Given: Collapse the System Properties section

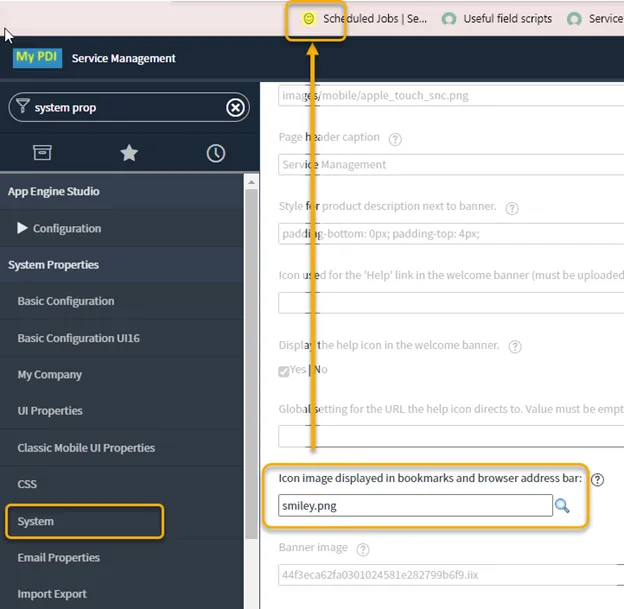Looking at the screenshot, I should (x=54, y=265).
